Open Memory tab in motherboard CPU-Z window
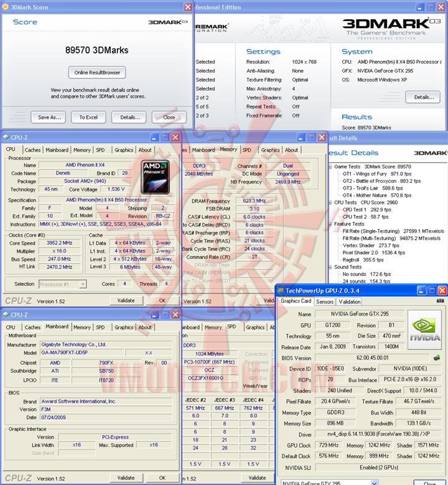This screenshot has width=448, height=485. 82,327
